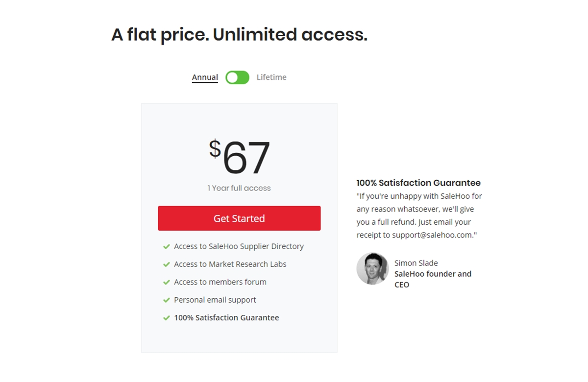The image size is (588, 382).
Task: Click the $67 price figure
Action: click(x=240, y=157)
